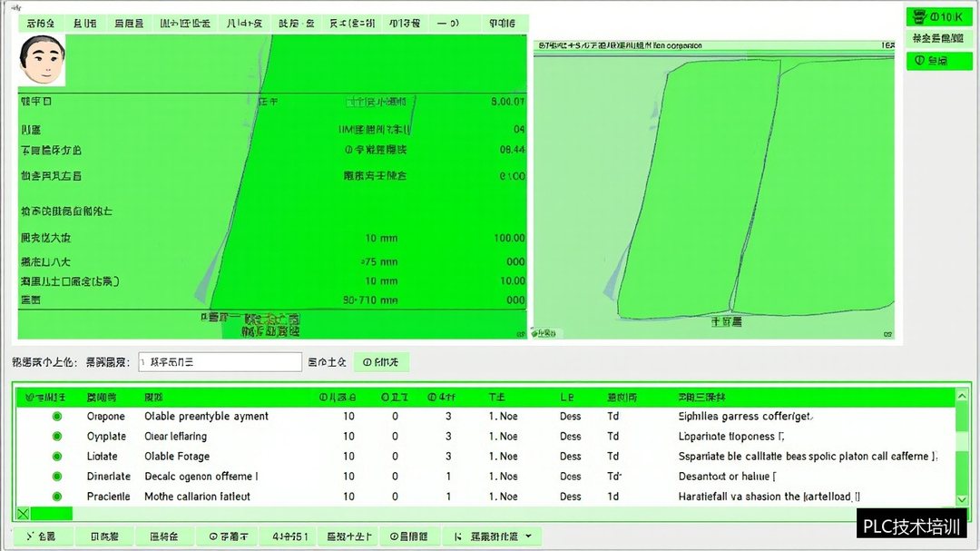Click the green X icon below the table
This screenshot has height=551, width=980.
coord(23,514)
